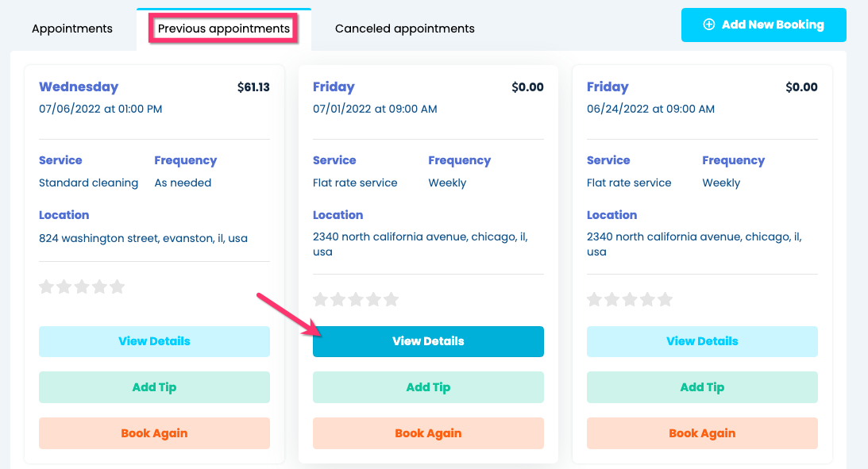The height and width of the screenshot is (469, 868).
Task: Rate Wednesday appointment with first star
Action: [x=47, y=286]
